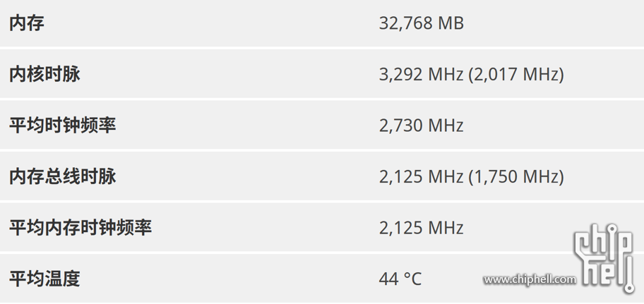The image size is (644, 304).
Task: Click the 3,292 MHz (2,017 MHz) value
Action: 471,75
